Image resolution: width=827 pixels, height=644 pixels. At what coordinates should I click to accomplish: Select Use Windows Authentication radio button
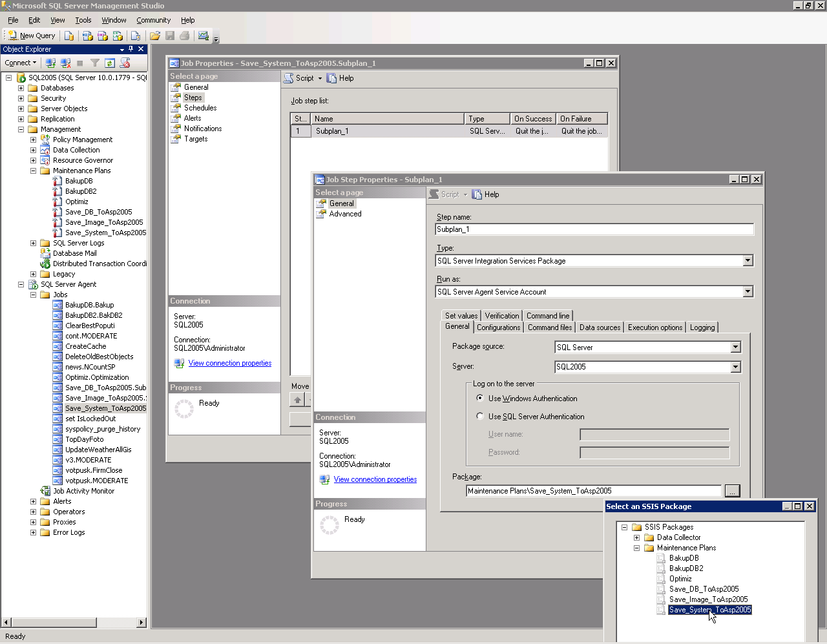tap(480, 398)
